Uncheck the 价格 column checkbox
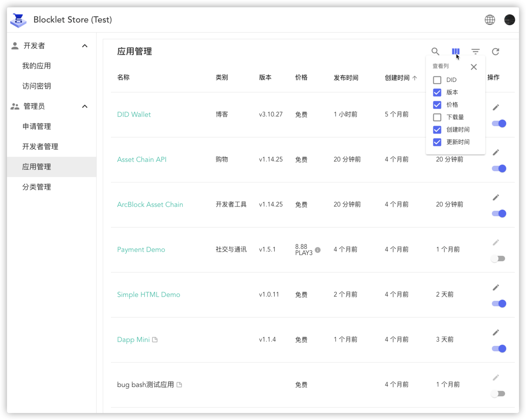Viewport: 526px width, 420px height. point(437,105)
